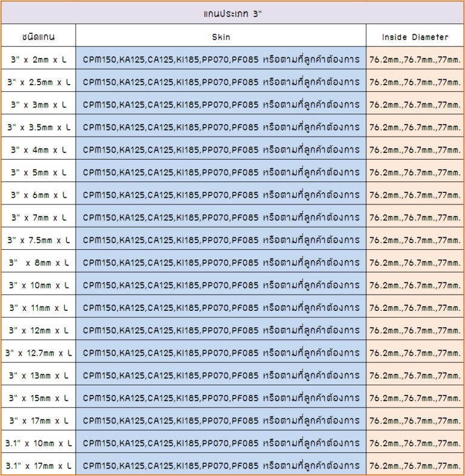Select Inside Diameter cell in the 8mm row
This screenshot has width=465, height=476.
pyautogui.click(x=415, y=261)
